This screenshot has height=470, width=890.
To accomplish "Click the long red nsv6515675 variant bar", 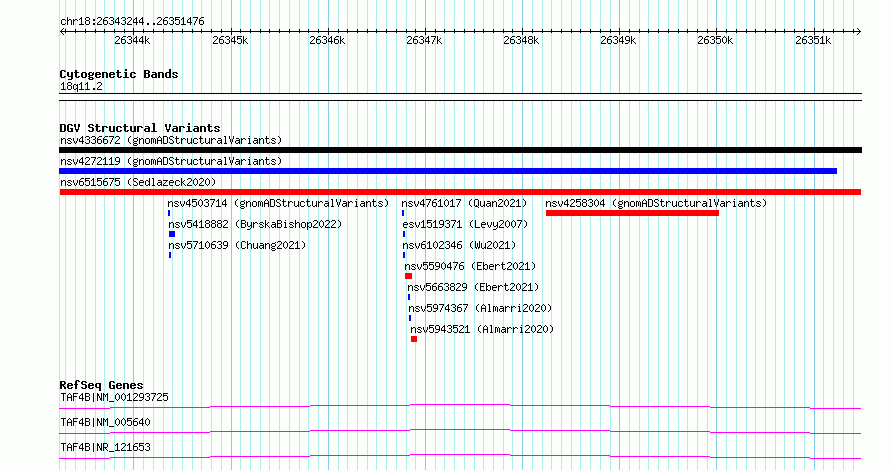I will [x=460, y=192].
